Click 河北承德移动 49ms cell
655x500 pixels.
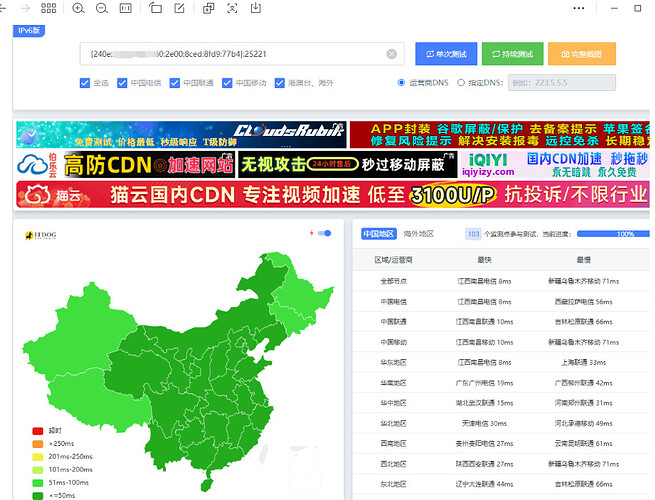coord(584,424)
